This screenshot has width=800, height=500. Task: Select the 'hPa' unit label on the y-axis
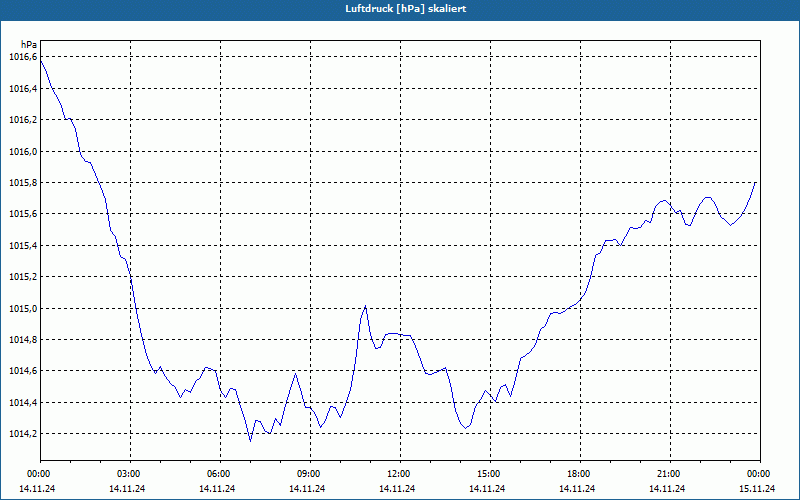(29, 45)
